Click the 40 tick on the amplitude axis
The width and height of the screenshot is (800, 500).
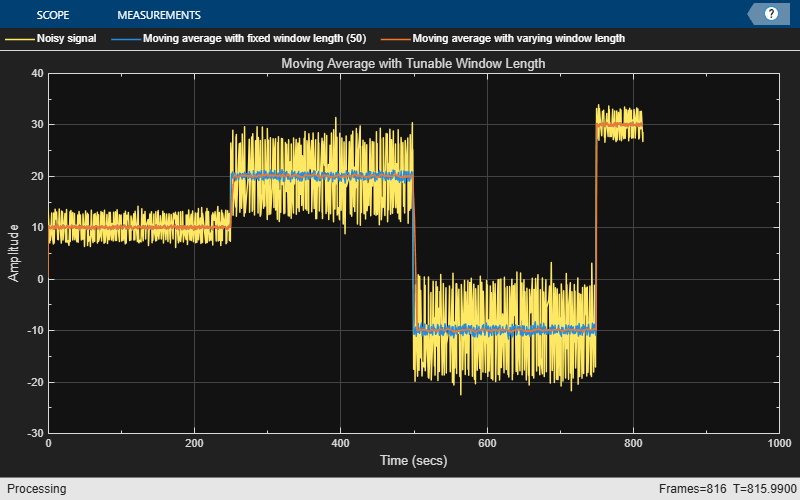37,73
